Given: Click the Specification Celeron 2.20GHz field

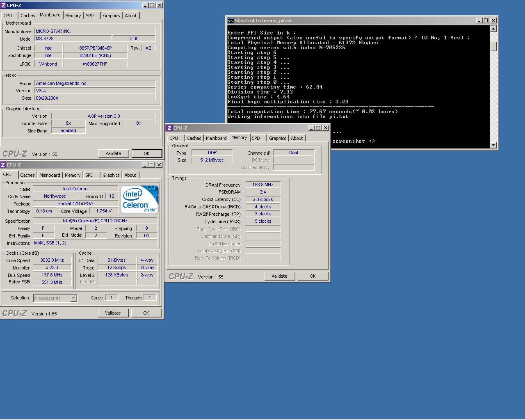Looking at the screenshot, I should click(95, 221).
